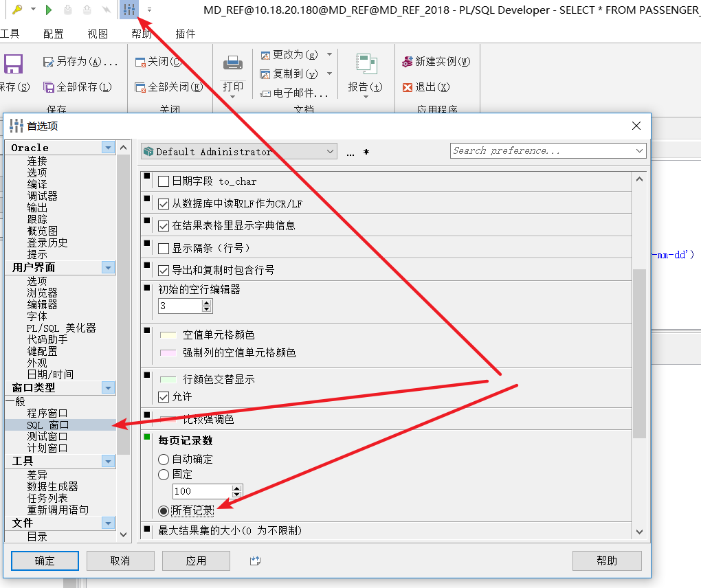Screen dimensions: 701x588
Task: Click the 取消 button
Action: 120,561
